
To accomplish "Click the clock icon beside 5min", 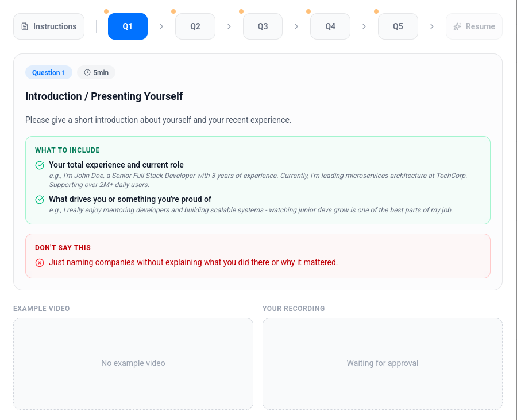I will 87,73.
